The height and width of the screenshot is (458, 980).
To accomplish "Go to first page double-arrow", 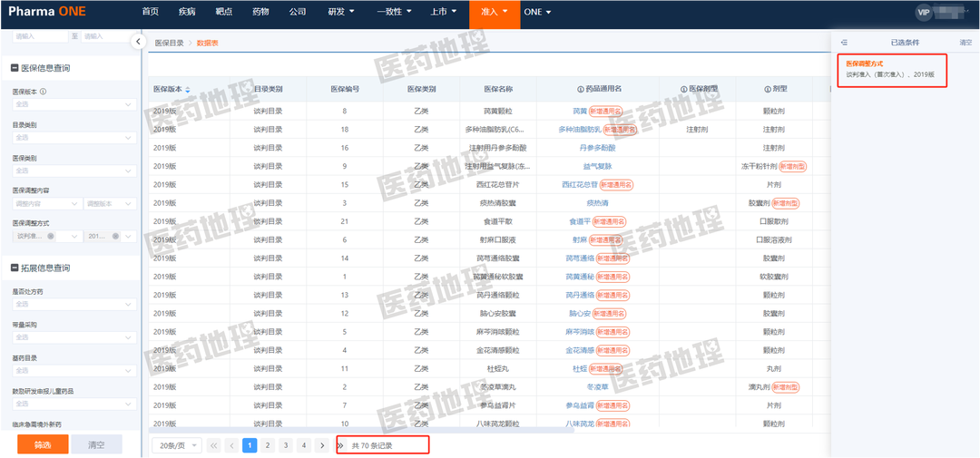I will pos(214,445).
